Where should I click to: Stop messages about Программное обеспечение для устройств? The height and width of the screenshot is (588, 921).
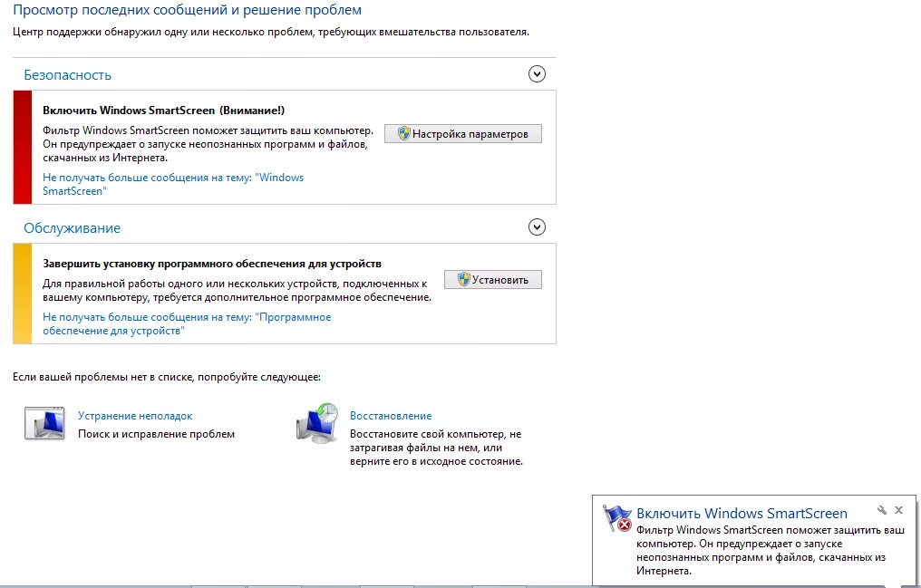[187, 324]
